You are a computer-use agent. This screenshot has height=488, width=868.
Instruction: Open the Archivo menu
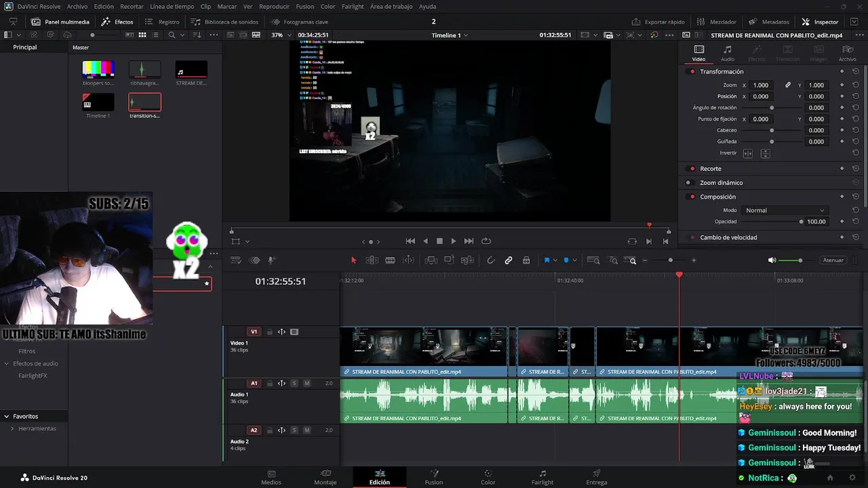click(77, 6)
